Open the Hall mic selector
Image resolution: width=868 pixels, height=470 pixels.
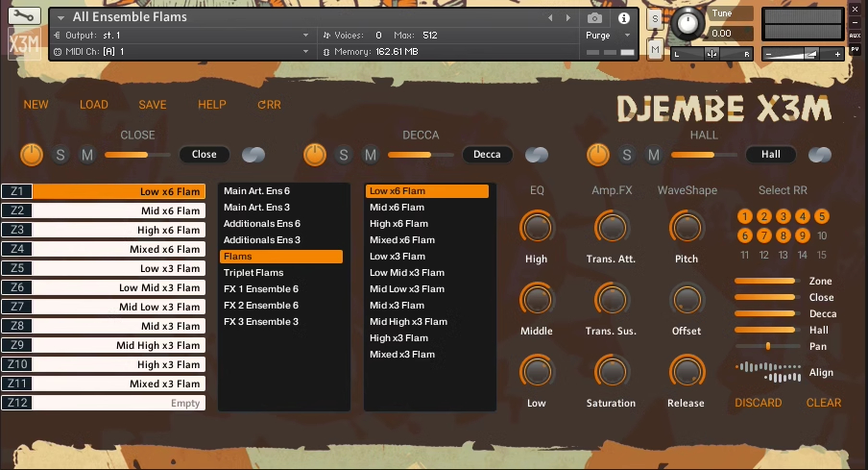point(771,155)
